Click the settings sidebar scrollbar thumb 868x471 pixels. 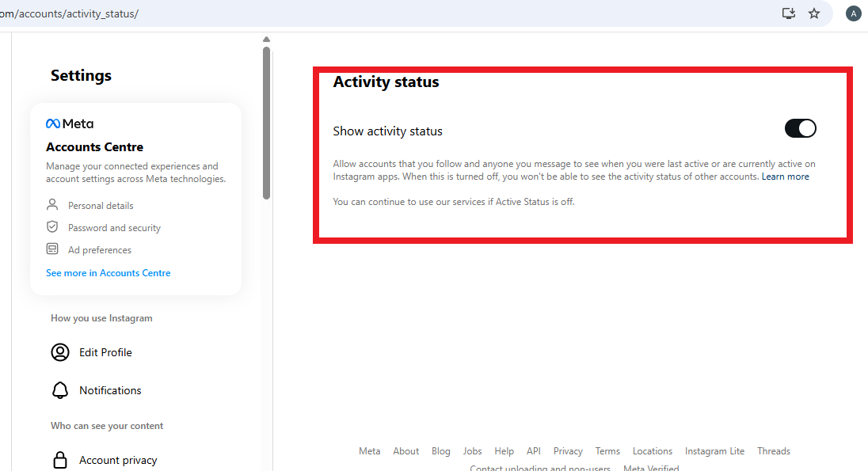[266, 123]
